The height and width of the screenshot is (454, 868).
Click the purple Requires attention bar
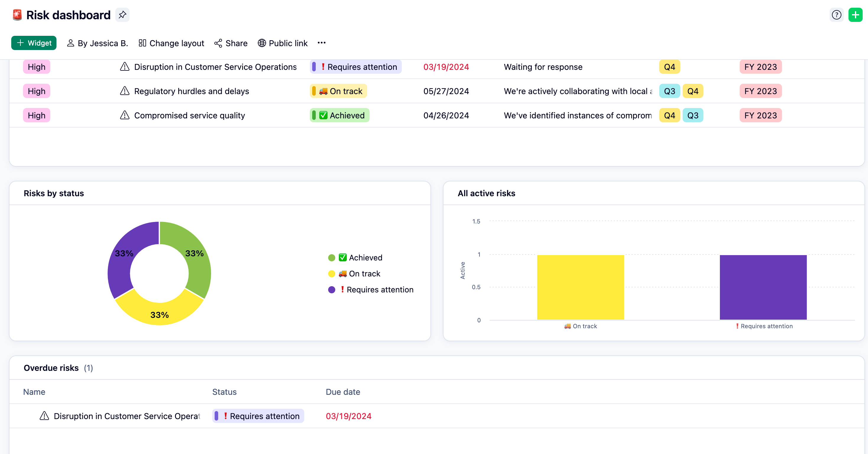pyautogui.click(x=763, y=287)
